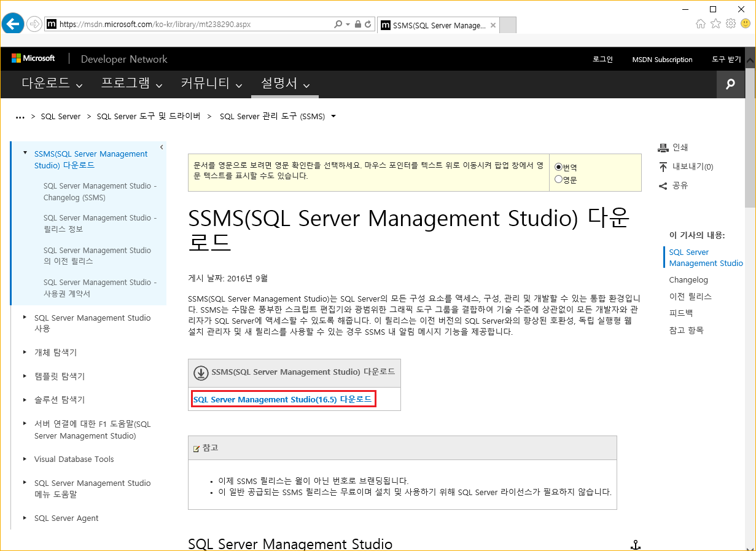Expand the Visual Database Tools tree node
This screenshot has height=551, width=756.
(25, 459)
